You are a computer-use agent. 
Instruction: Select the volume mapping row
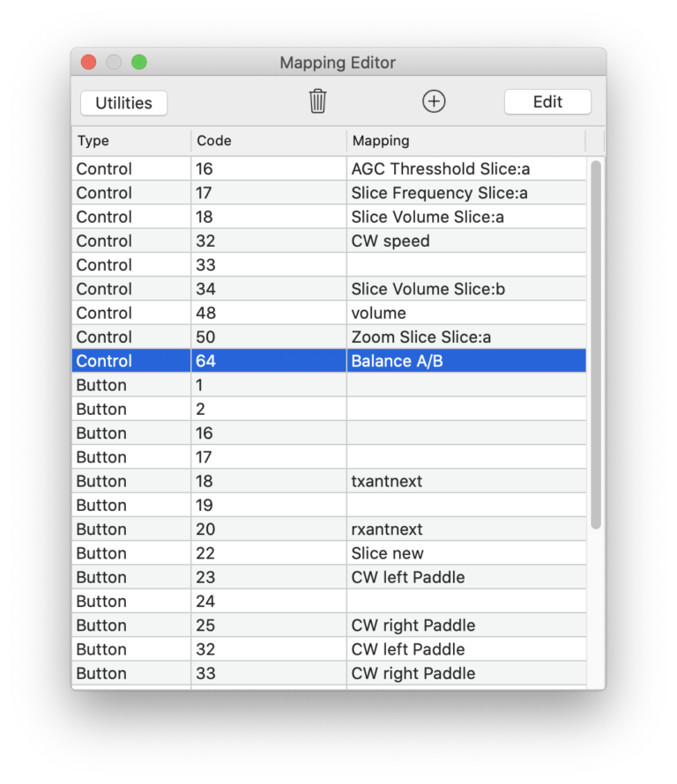[x=329, y=313]
